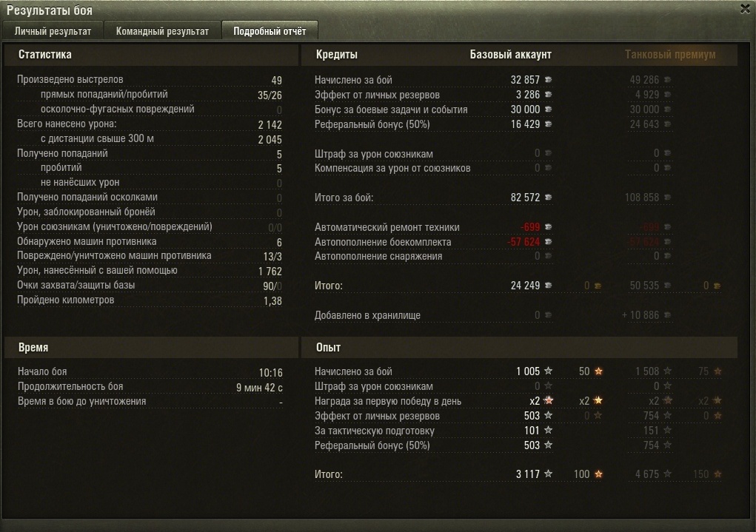
Task: Click the Бонус за боевые задачи и события label
Action: (391, 110)
